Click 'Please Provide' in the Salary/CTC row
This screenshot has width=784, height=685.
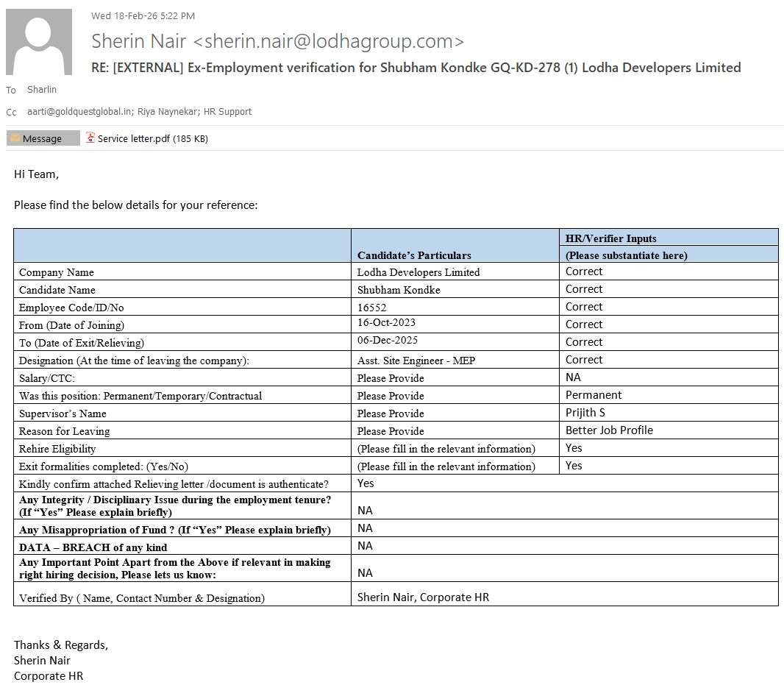point(391,378)
